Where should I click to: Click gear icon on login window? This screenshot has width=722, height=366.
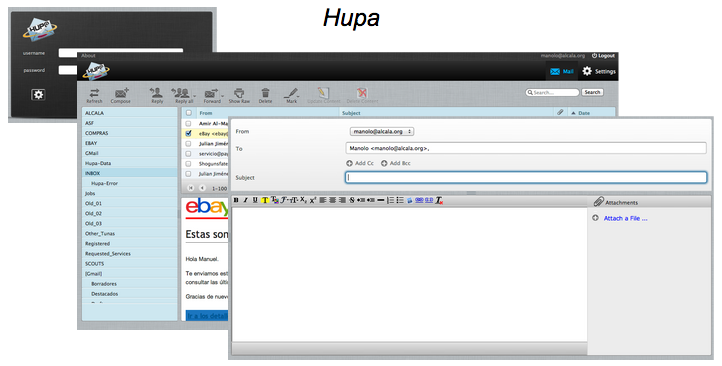38,94
